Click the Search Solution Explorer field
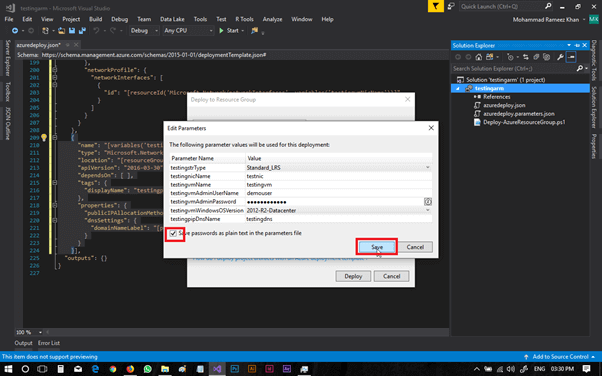Screen dimensions: 602x376 [x=514, y=68]
